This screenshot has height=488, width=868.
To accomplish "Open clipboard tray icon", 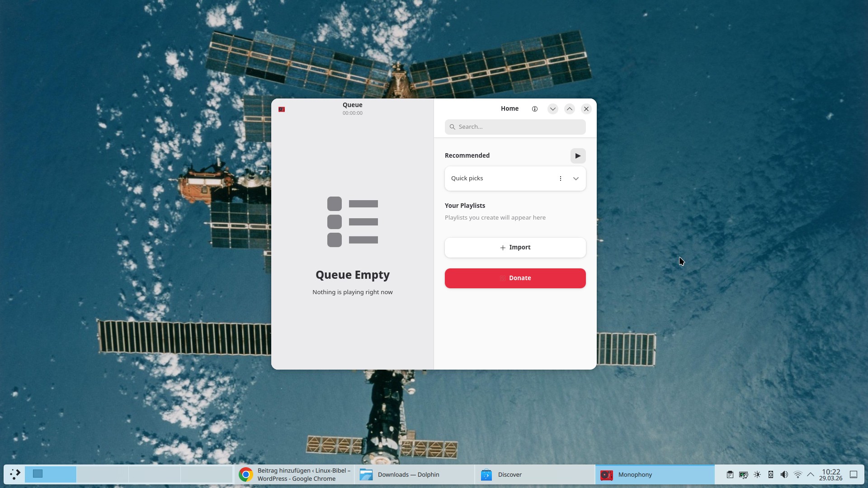I will (730, 474).
